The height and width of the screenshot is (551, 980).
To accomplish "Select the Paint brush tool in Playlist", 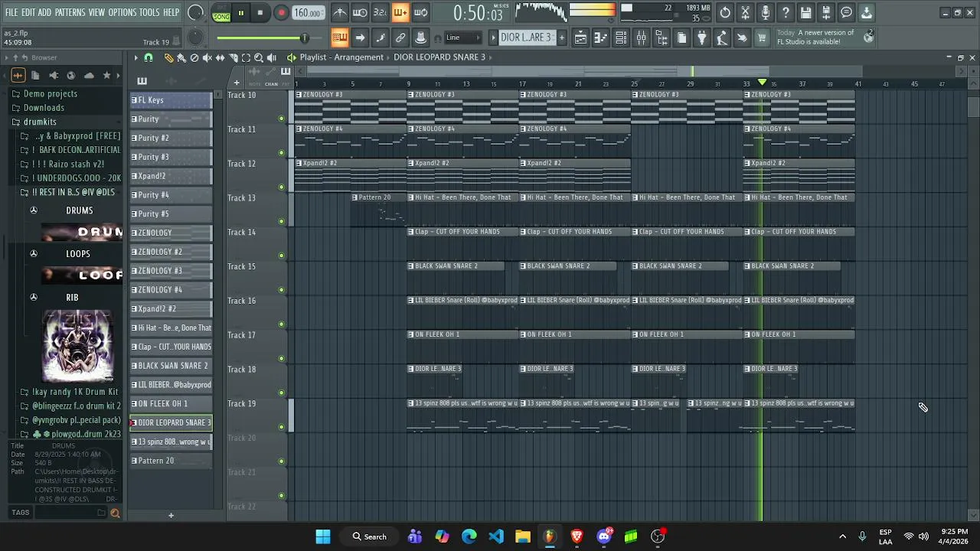I will click(181, 57).
